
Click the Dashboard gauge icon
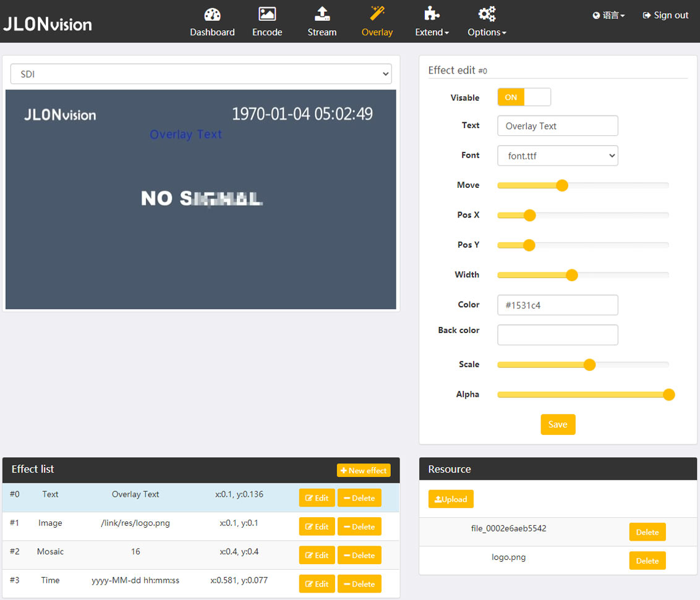click(212, 14)
